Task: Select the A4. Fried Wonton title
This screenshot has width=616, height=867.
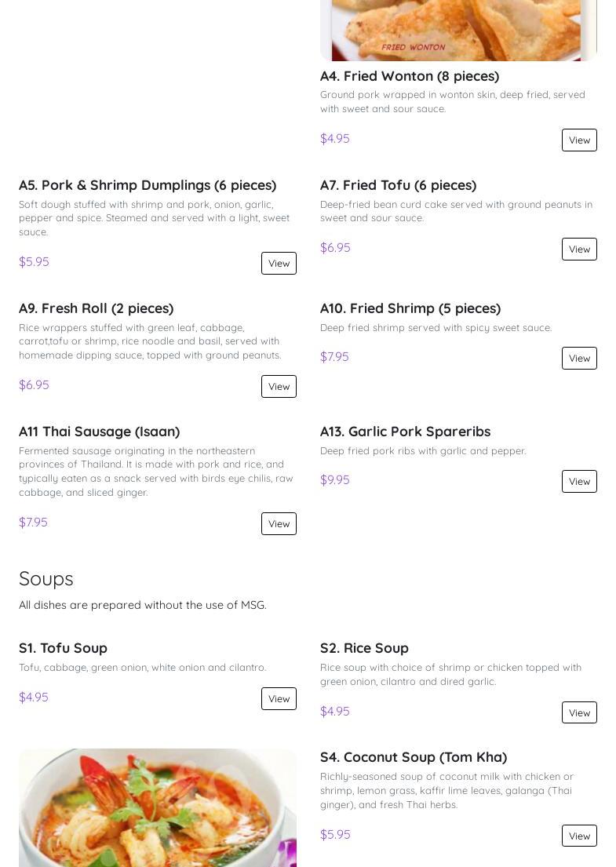Action: 410,76
